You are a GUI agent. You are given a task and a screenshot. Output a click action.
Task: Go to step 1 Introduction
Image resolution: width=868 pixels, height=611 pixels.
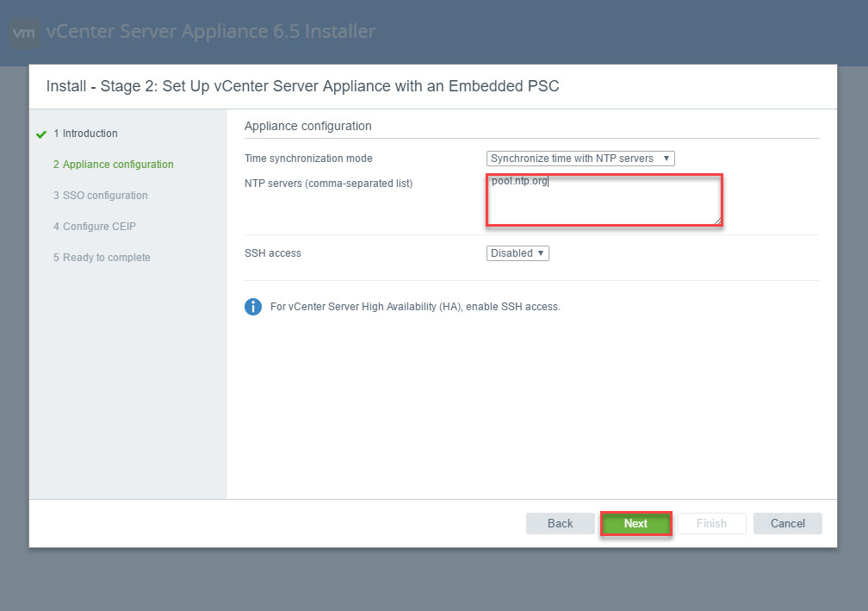pos(85,134)
